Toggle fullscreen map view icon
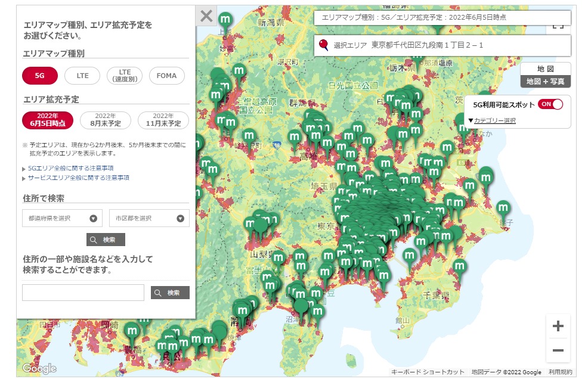 point(558,24)
